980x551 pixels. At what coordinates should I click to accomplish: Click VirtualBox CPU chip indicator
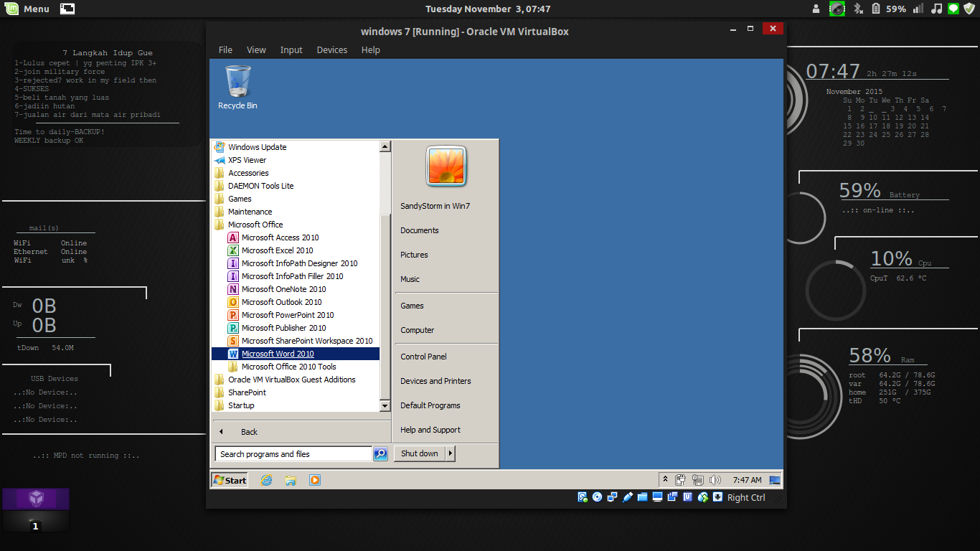[x=687, y=497]
